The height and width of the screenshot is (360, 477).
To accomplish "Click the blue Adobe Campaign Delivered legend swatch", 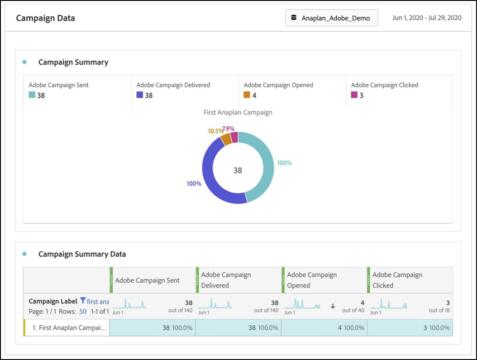I will point(140,95).
